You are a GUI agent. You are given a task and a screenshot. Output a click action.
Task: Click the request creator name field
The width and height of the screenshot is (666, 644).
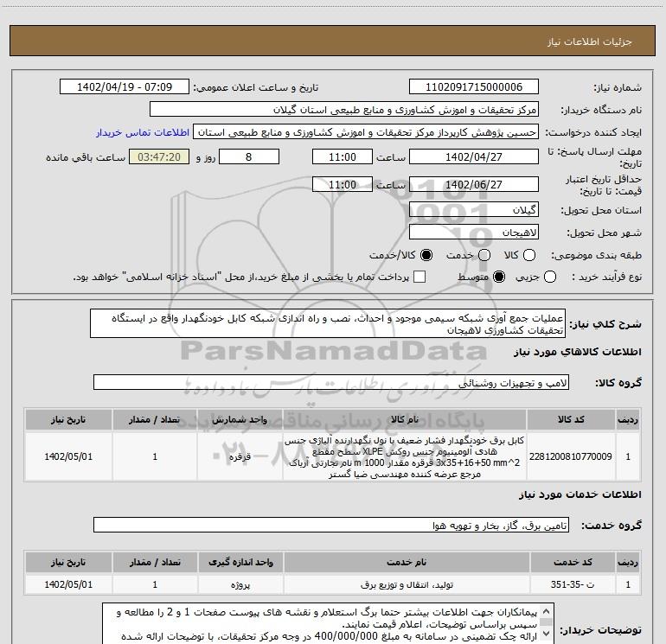click(366, 132)
